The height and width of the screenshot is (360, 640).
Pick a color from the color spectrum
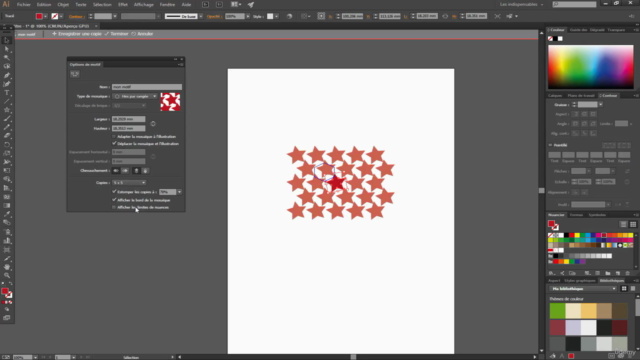click(591, 67)
